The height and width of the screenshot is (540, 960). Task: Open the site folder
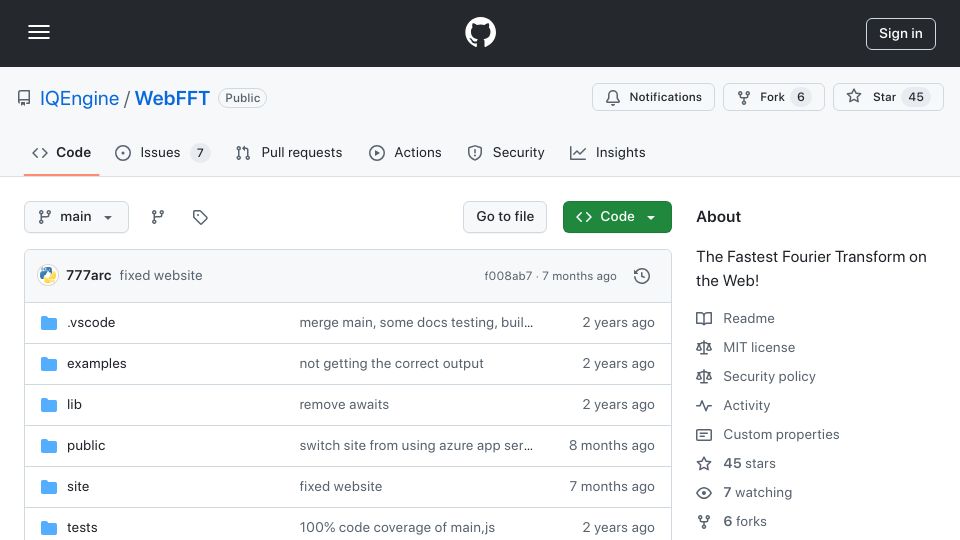tap(78, 487)
